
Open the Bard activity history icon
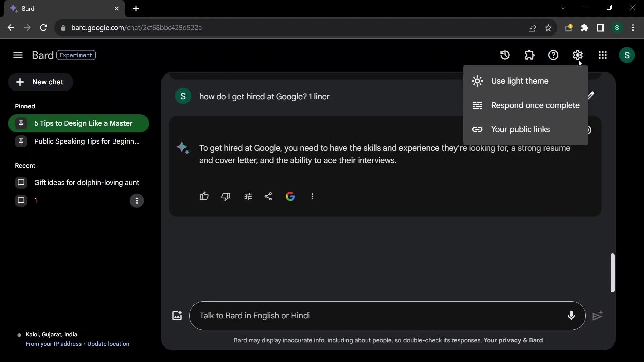pos(505,55)
